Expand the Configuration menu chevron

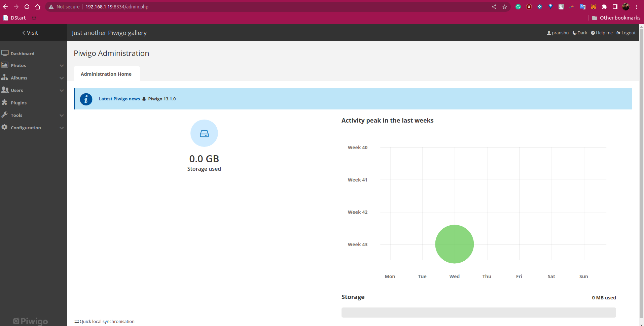point(62,128)
